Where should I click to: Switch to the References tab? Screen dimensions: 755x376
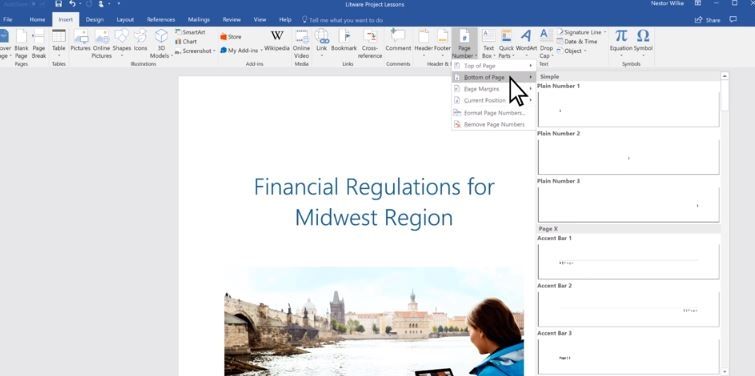(x=161, y=20)
